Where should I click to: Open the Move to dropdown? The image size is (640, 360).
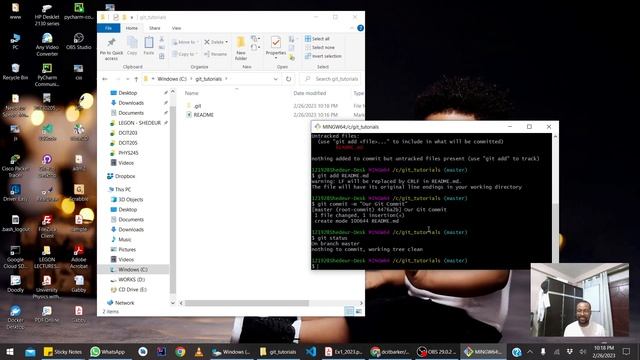185,42
